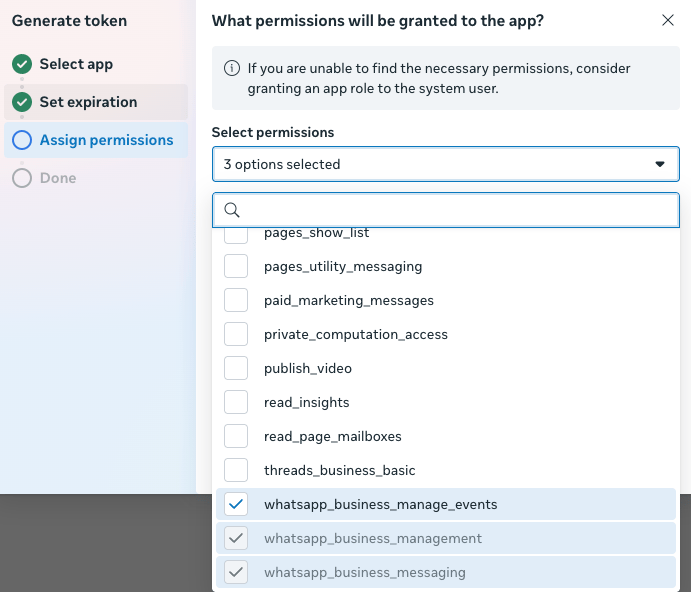Click the info icon in the permissions notice

[x=232, y=68]
